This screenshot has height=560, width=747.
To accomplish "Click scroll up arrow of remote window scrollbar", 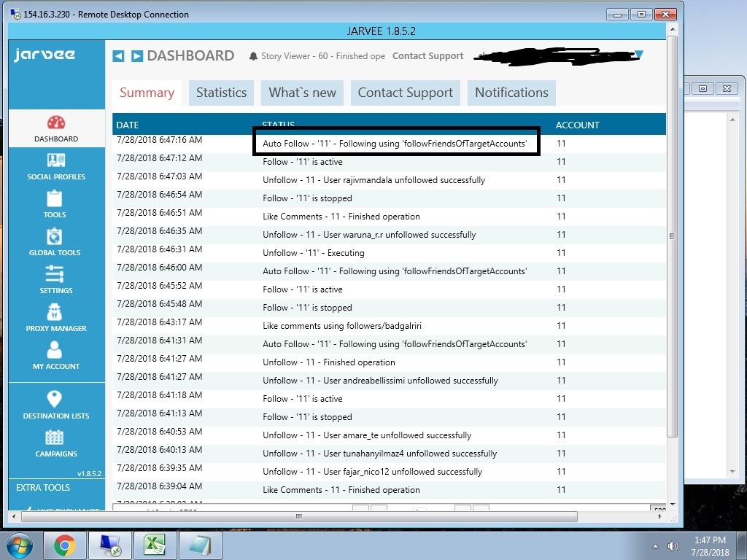I will point(672,29).
